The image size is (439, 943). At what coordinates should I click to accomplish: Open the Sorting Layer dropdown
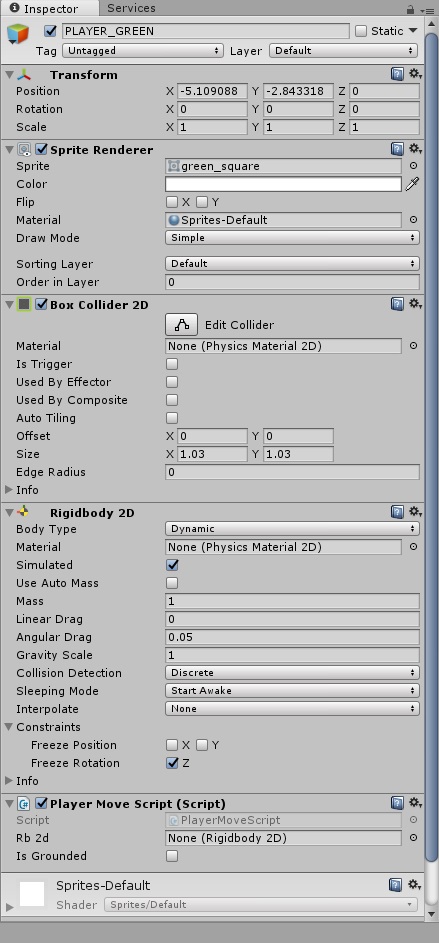[292, 263]
